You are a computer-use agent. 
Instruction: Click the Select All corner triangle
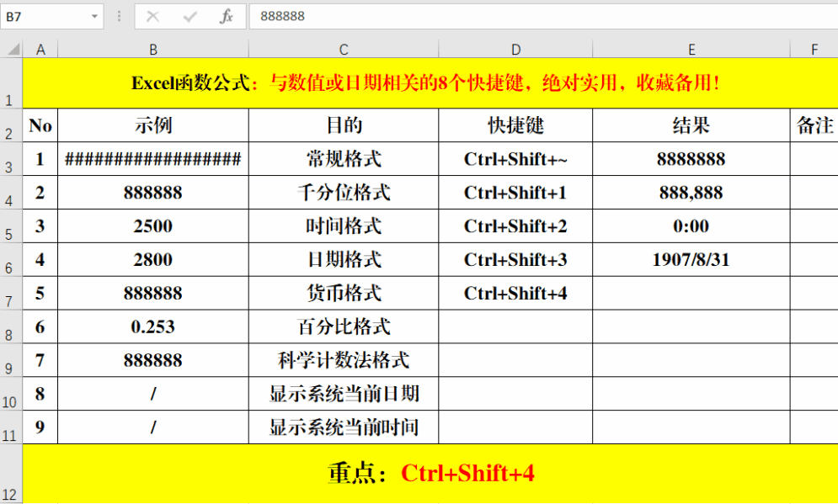click(x=13, y=50)
